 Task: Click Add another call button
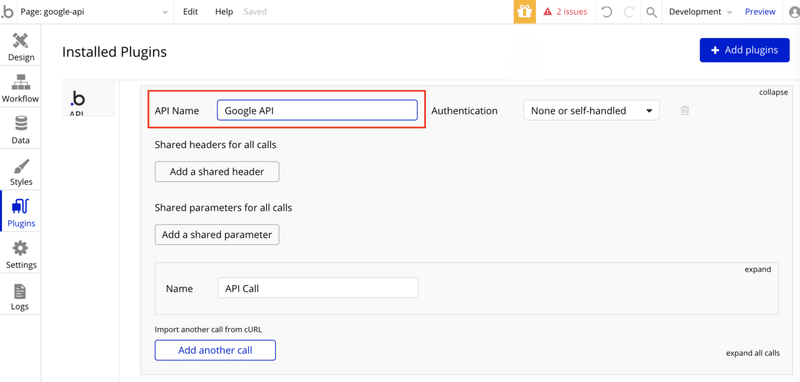(215, 350)
